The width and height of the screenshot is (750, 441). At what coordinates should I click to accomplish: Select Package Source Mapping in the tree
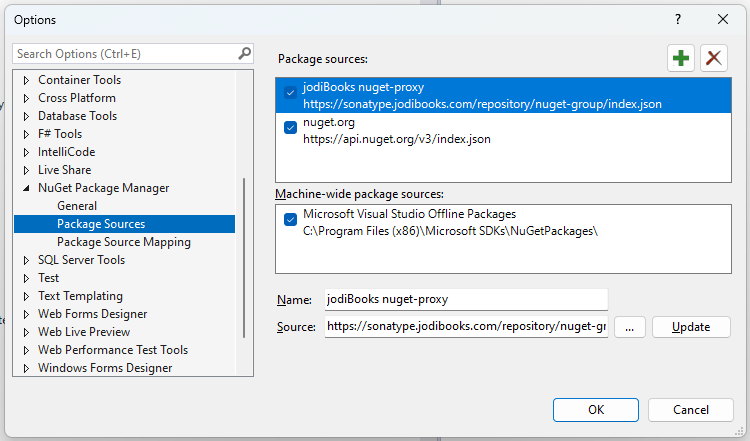(x=124, y=242)
